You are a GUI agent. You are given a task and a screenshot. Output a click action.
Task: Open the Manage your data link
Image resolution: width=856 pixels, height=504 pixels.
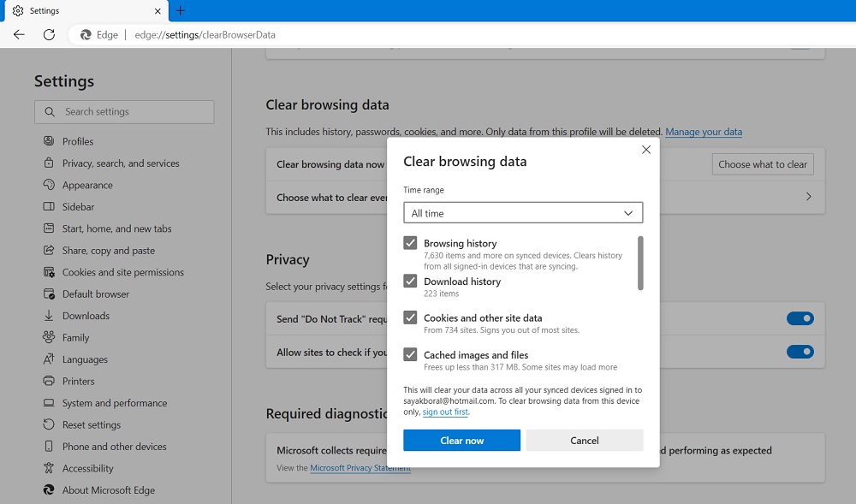coord(704,132)
